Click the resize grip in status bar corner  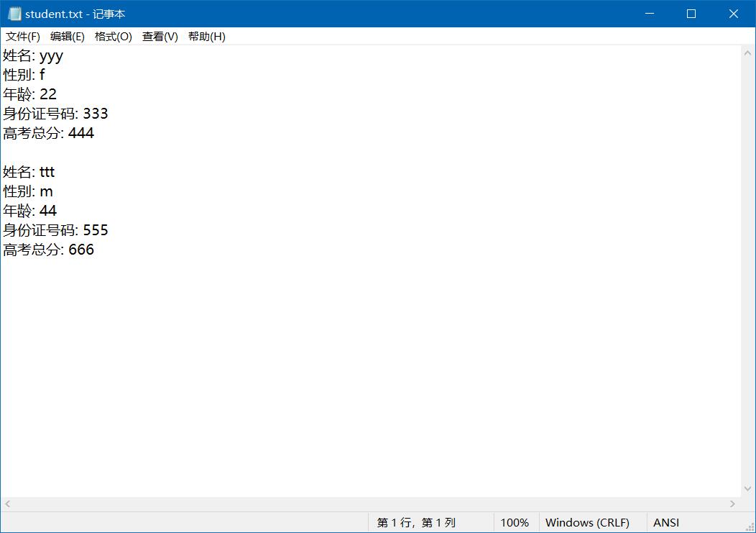coord(750,527)
